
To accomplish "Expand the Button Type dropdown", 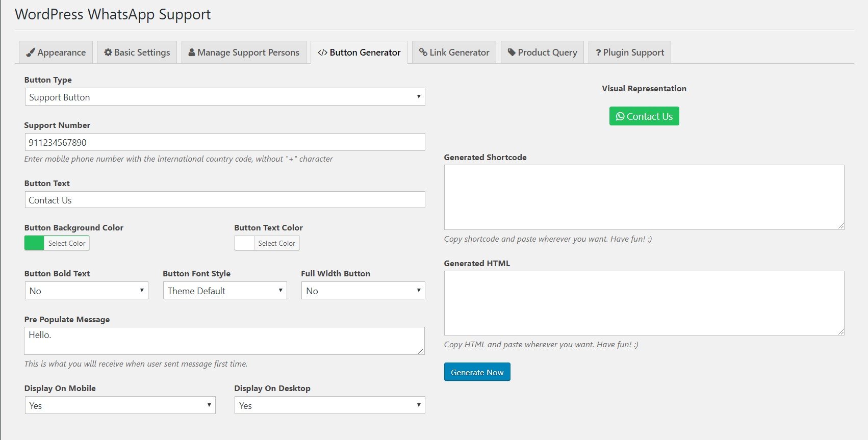I will click(225, 97).
